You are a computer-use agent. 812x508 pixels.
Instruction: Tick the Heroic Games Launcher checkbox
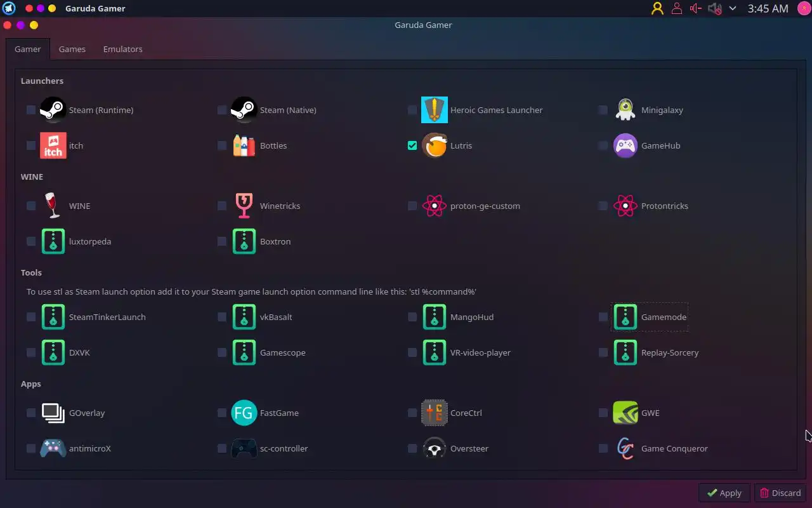pyautogui.click(x=412, y=110)
